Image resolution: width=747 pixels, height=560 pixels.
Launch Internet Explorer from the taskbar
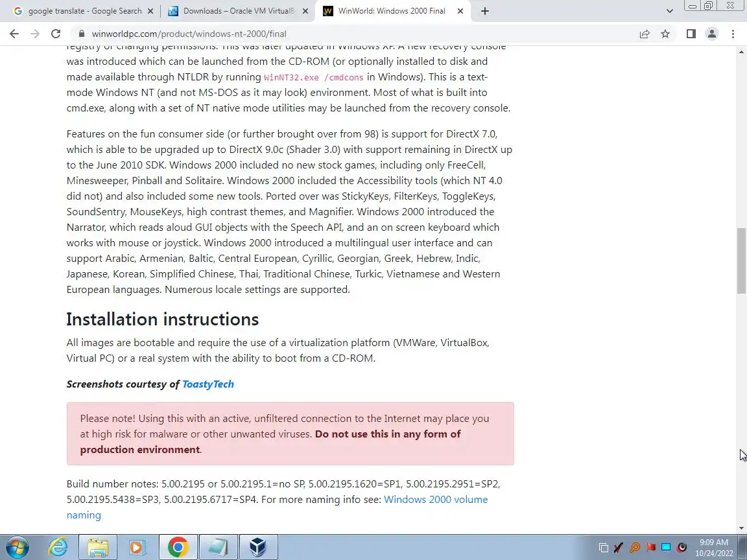click(x=58, y=547)
